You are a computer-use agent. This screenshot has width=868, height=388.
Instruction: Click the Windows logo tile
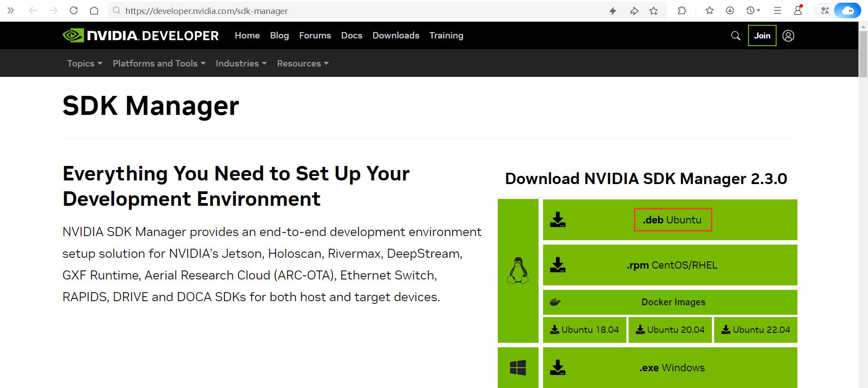pos(518,368)
